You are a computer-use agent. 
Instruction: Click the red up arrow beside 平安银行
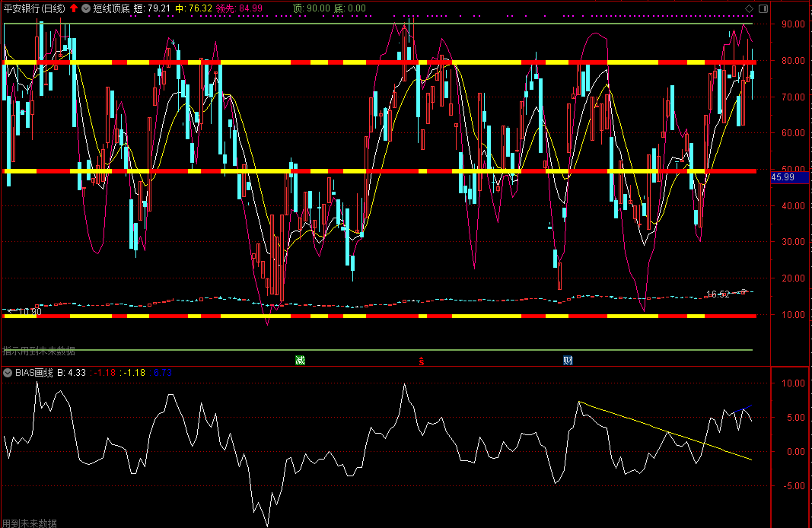click(x=74, y=8)
